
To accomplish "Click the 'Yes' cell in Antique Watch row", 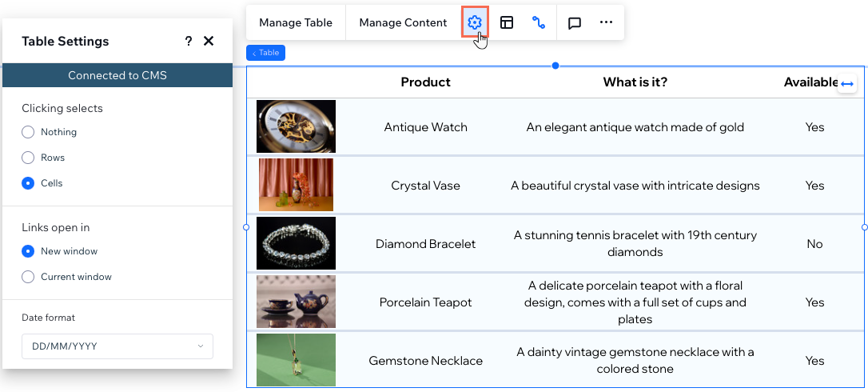I will pyautogui.click(x=815, y=127).
